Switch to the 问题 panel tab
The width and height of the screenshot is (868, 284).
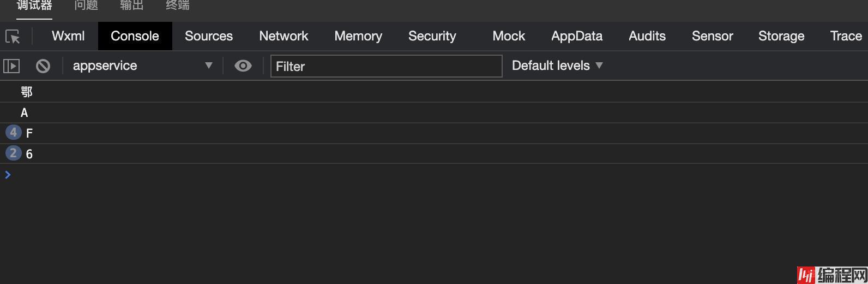tap(86, 5)
